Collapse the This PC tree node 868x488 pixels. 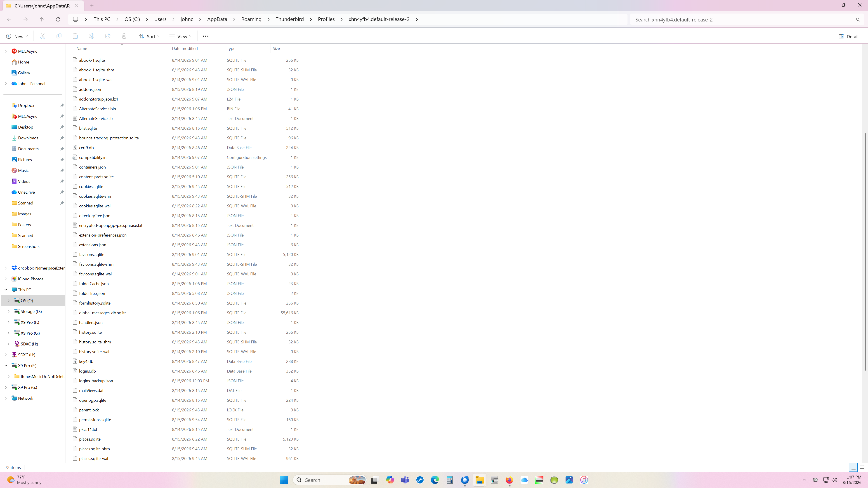[x=6, y=290]
